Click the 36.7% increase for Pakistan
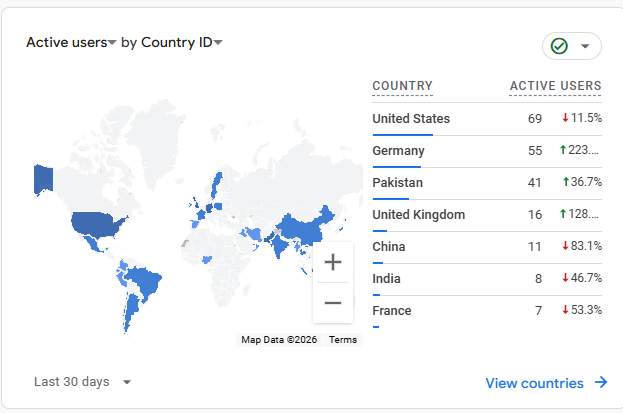 coord(582,182)
